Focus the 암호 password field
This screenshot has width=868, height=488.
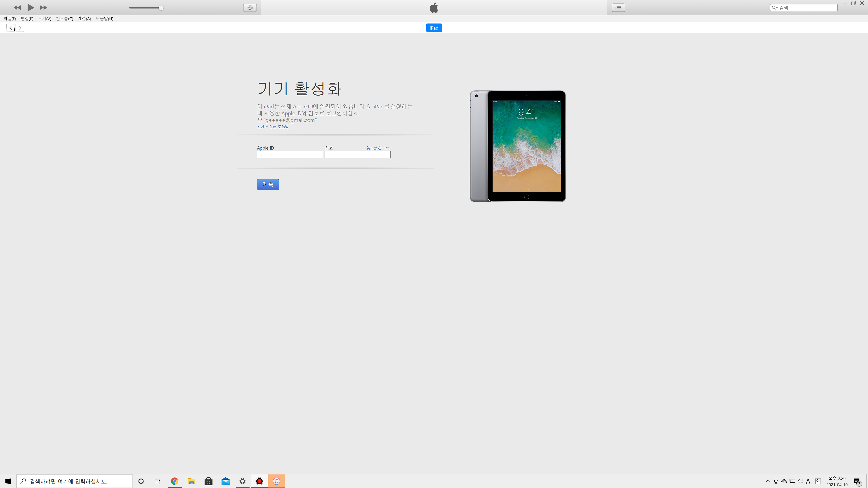(357, 155)
